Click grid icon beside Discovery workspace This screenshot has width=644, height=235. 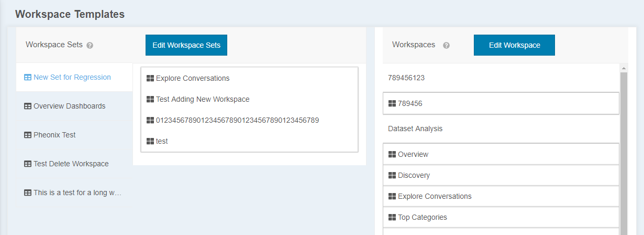point(392,175)
